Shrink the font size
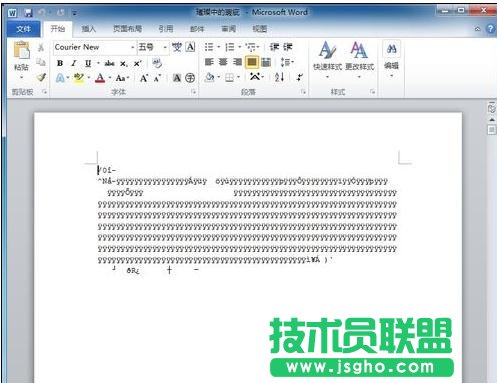This screenshot has height=383, width=497. point(157,78)
